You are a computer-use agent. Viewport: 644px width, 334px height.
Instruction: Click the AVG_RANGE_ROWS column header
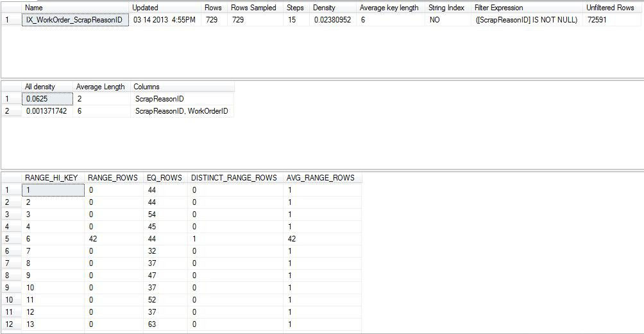(323, 178)
